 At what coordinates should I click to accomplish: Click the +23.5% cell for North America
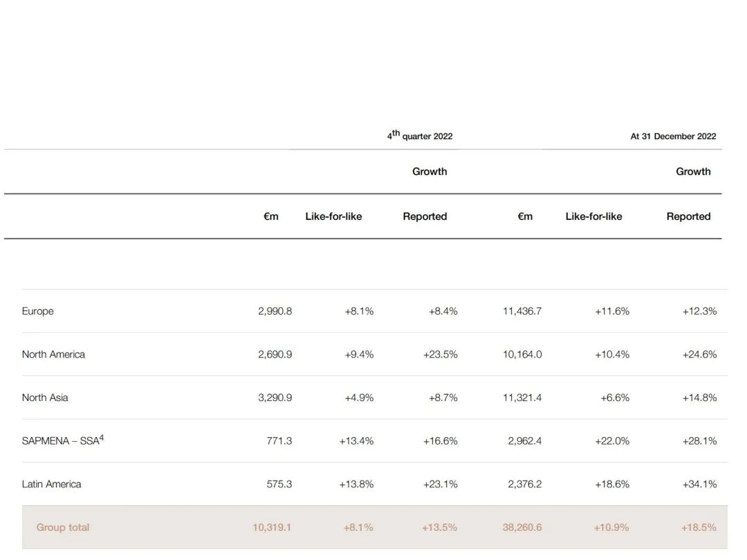(440, 354)
